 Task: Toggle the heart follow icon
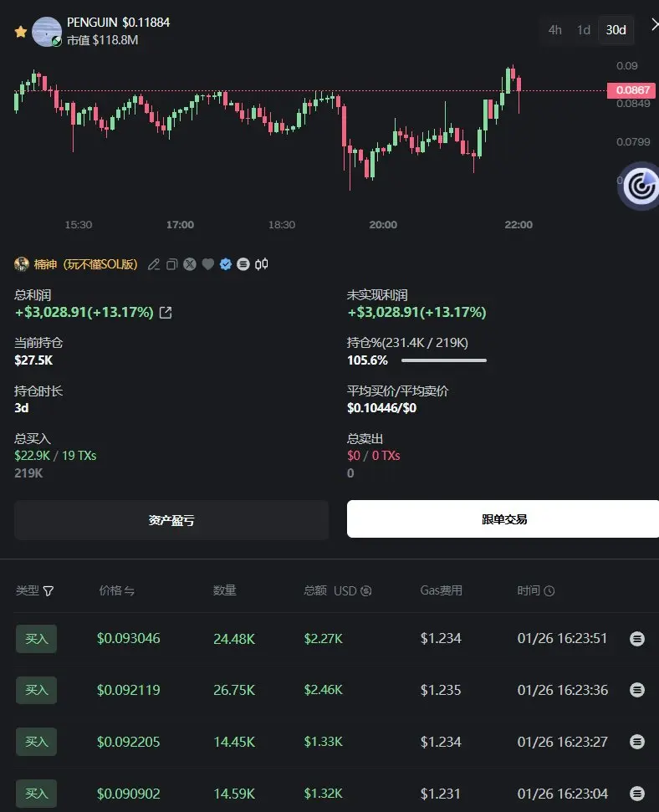(207, 264)
